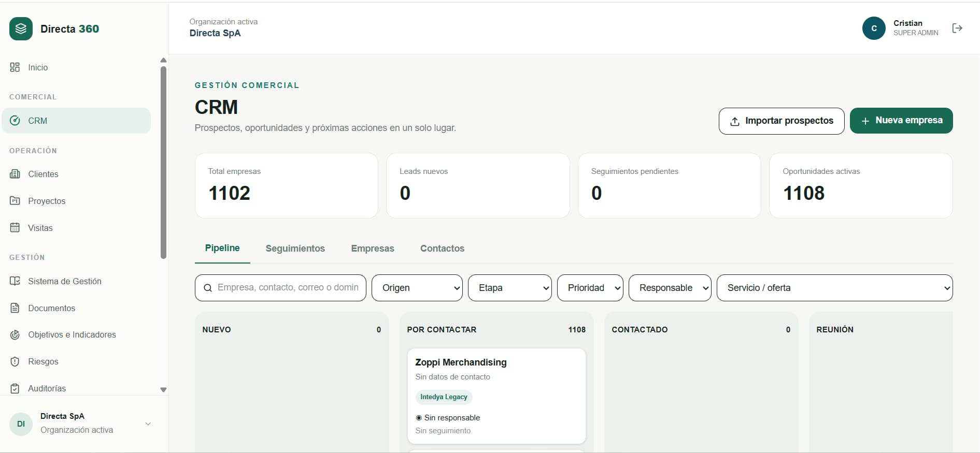Go to Clientes in the sidebar
Viewport: 980px width, 453px height.
[x=76, y=174]
